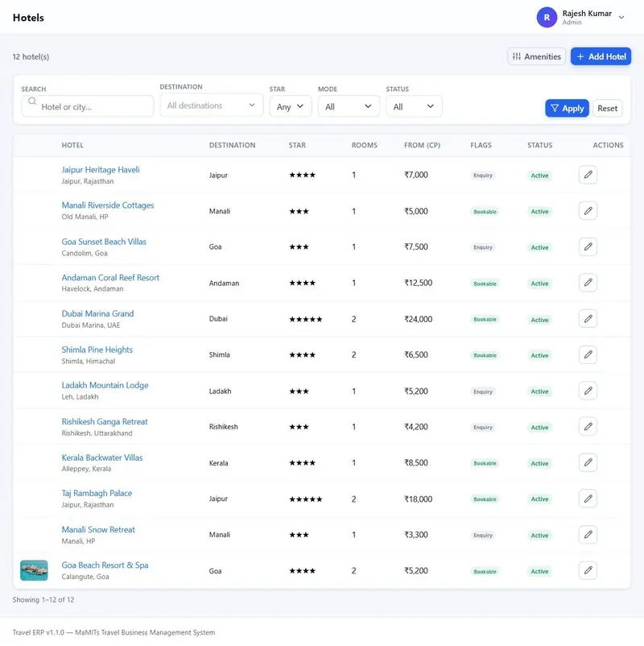The image size is (644, 646).
Task: Open the Kerala Backwater Villas link
Action: [x=102, y=458]
